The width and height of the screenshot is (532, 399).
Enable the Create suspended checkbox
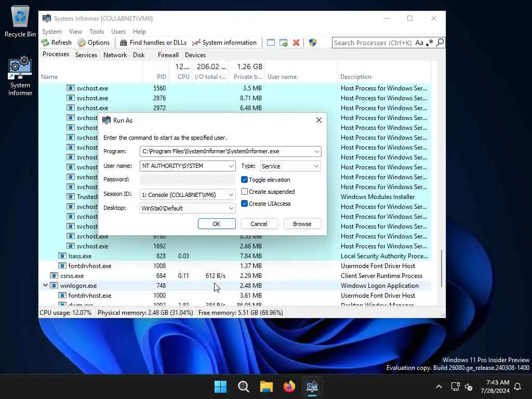click(x=244, y=191)
